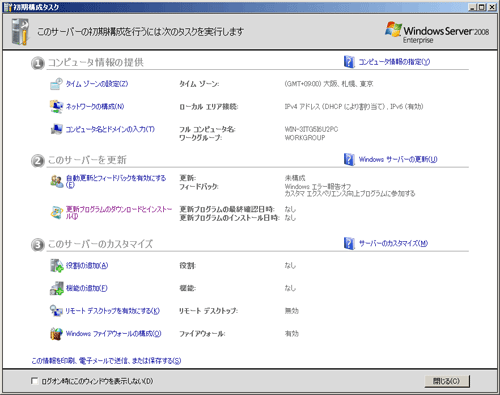Click print, email, or save this information link
Viewport: 500px width, 395px height.
(x=106, y=361)
